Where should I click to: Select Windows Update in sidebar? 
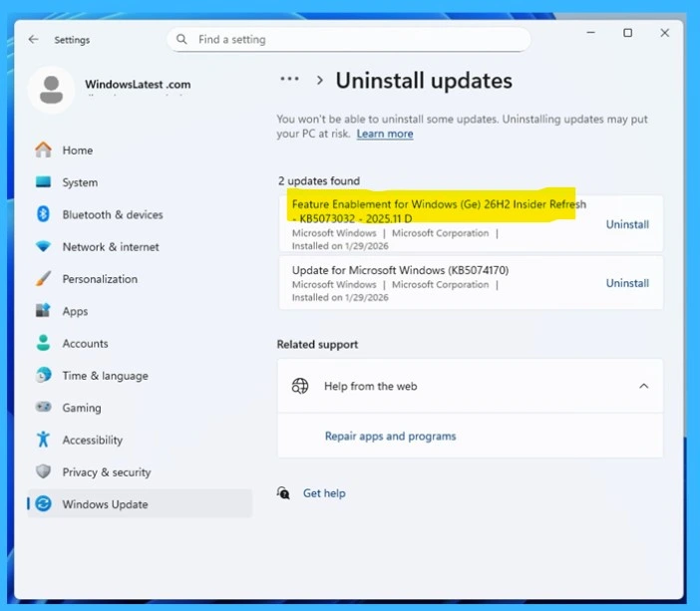140,504
